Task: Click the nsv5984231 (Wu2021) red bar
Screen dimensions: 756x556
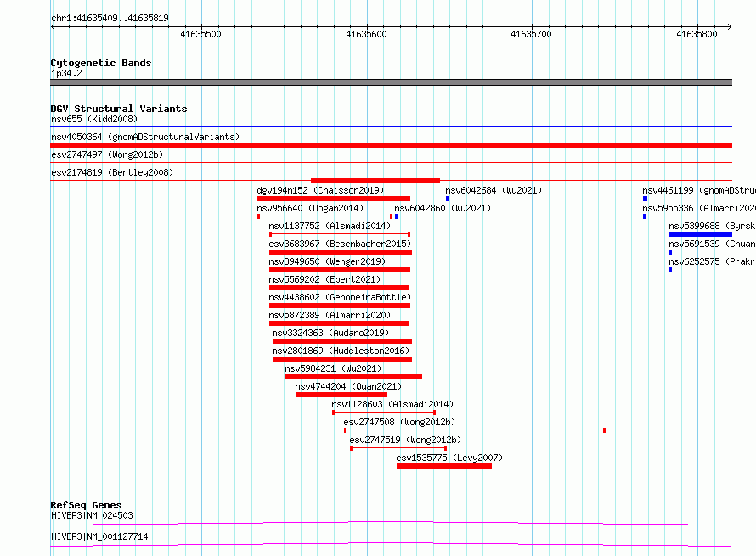Action: [x=353, y=377]
